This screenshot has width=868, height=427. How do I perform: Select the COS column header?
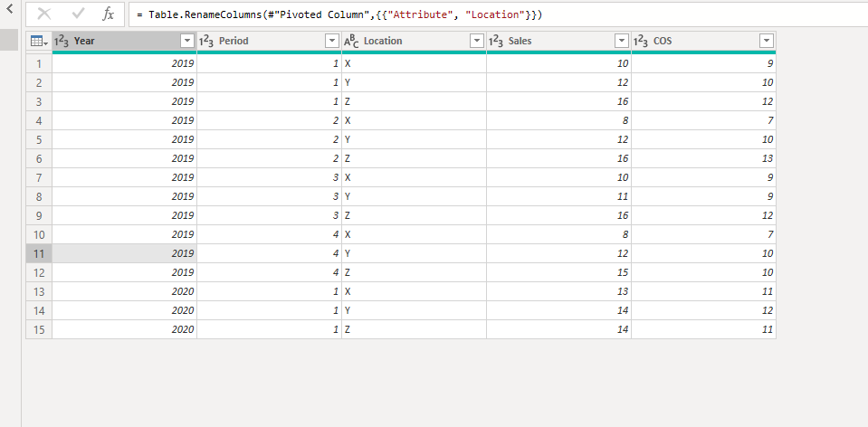pos(703,41)
